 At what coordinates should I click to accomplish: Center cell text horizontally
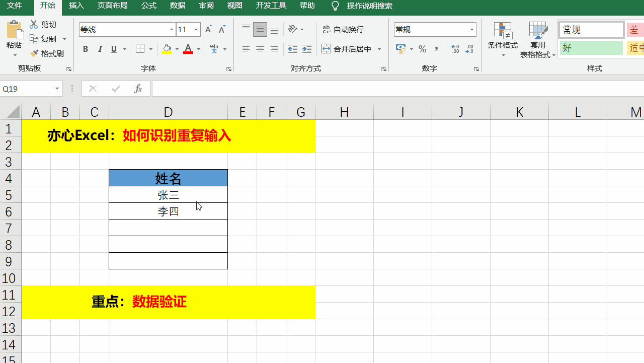260,49
